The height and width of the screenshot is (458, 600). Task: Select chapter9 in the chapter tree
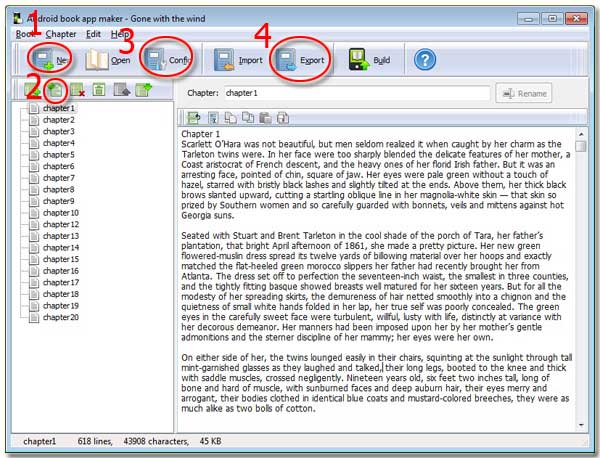(x=59, y=201)
